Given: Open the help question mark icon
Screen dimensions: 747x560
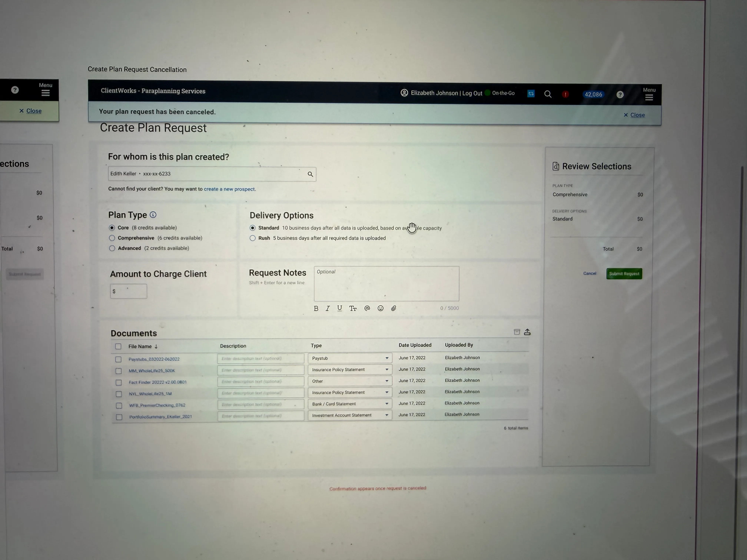Looking at the screenshot, I should [620, 95].
